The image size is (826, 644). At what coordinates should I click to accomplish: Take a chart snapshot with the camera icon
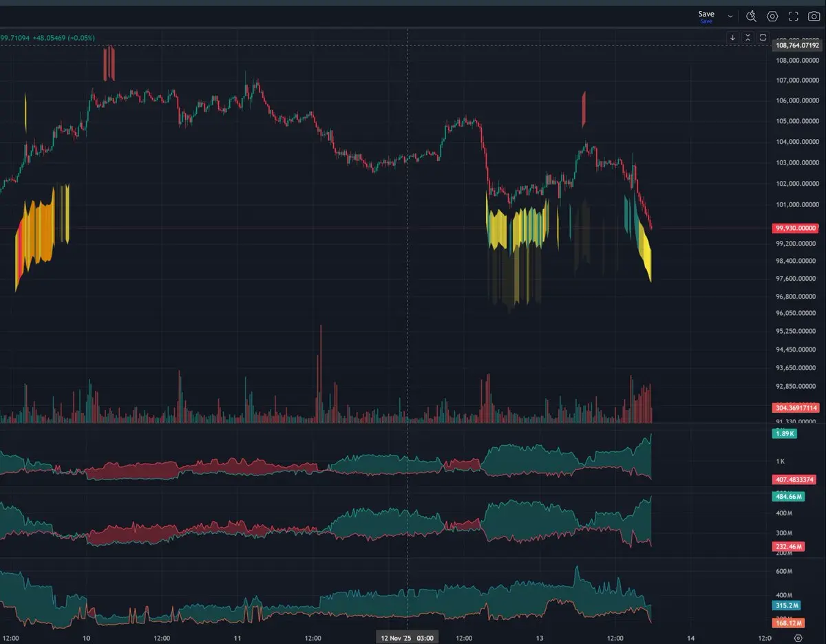tap(814, 17)
